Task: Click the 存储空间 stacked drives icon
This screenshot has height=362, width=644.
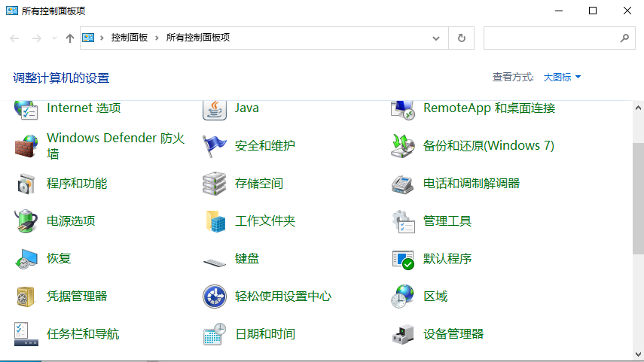Action: point(215,184)
